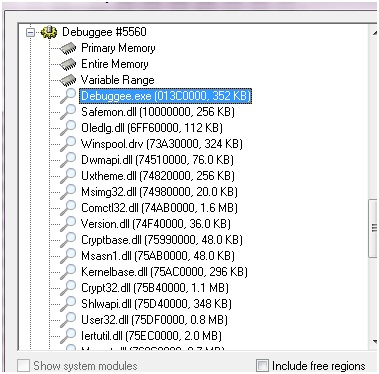Select Crypt32.dll (75B40000, 1.1 MB)
This screenshot has width=379, height=374.
[155, 288]
